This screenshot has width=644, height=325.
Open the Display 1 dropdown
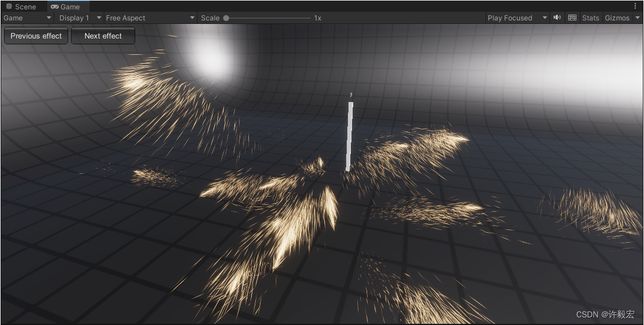[x=80, y=18]
